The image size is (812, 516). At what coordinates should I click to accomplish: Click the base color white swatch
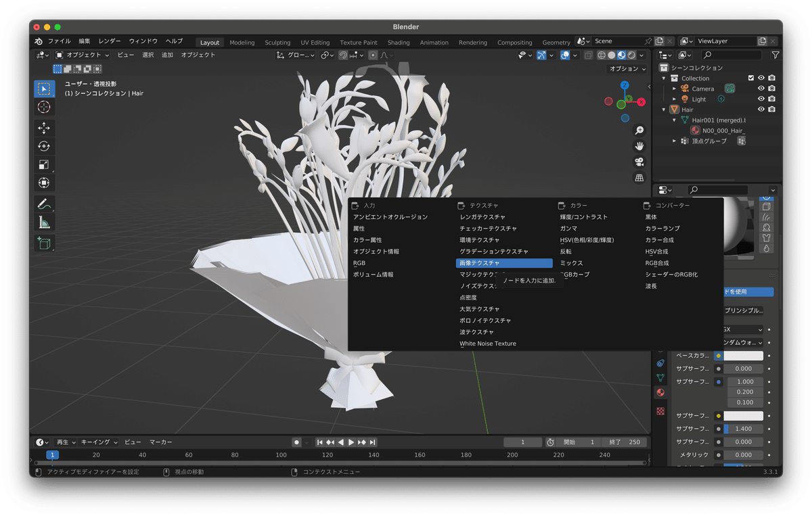(x=743, y=356)
